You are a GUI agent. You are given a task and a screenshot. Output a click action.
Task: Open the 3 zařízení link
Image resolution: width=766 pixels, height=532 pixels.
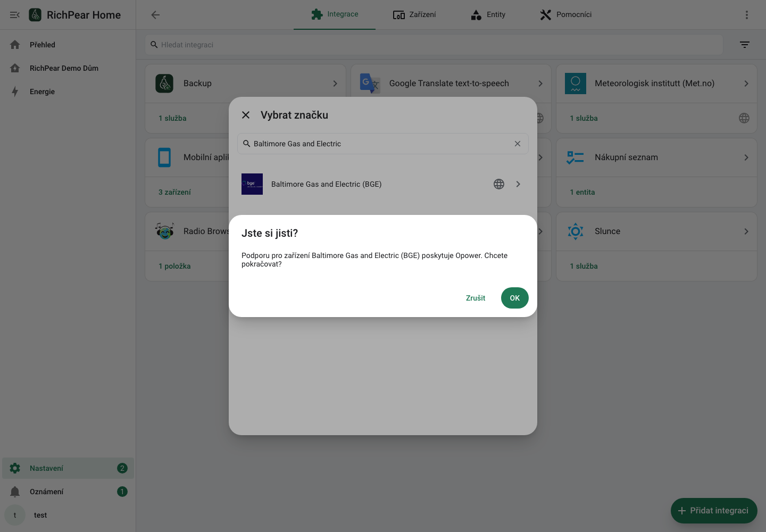coord(174,192)
